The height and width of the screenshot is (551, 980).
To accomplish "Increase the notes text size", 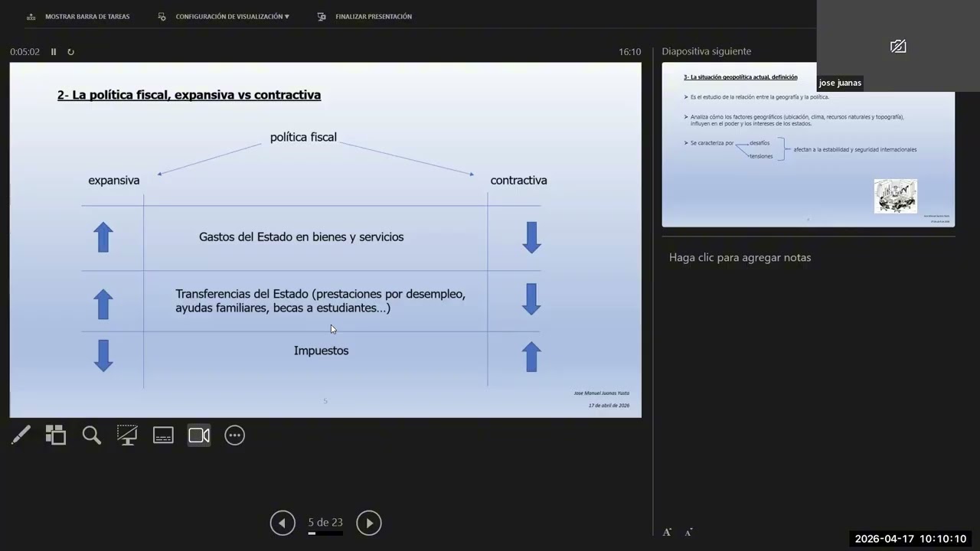I will [x=667, y=532].
